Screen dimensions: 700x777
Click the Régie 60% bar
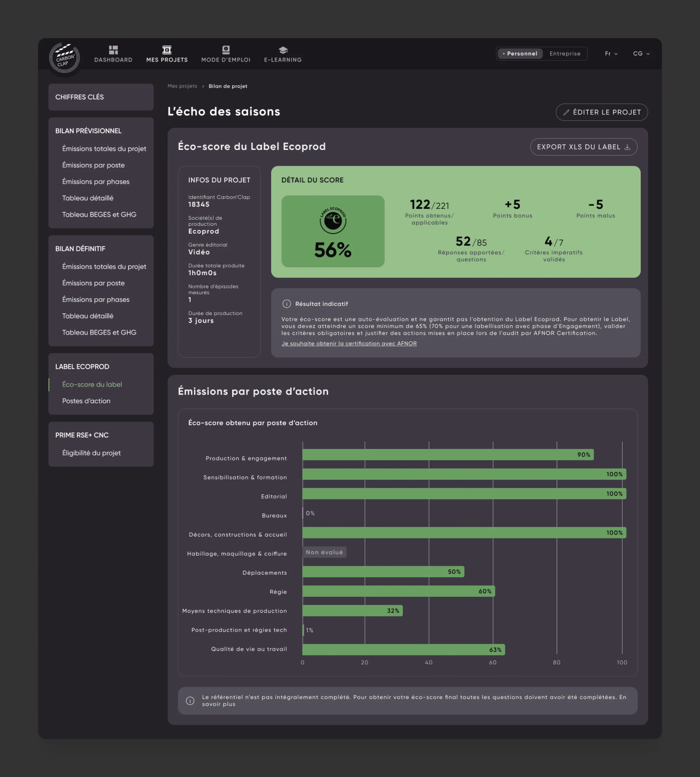399,591
